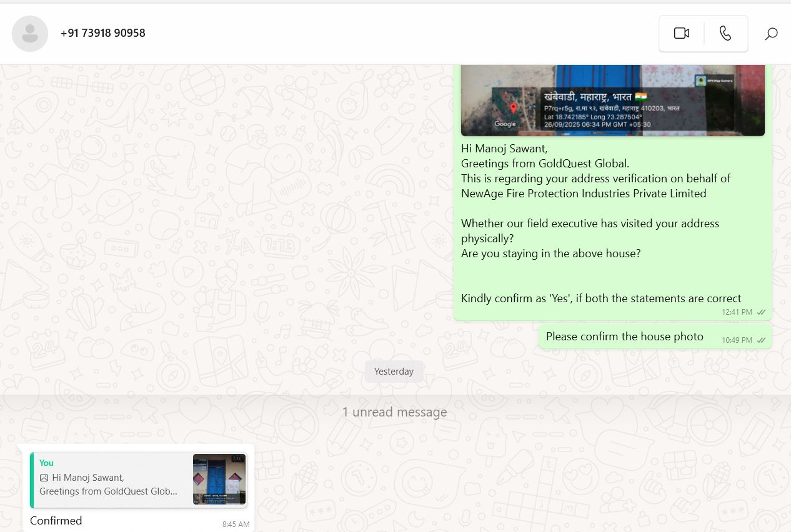Click the 'Kindly confirm as Yes' line
This screenshot has height=532, width=791.
point(601,298)
